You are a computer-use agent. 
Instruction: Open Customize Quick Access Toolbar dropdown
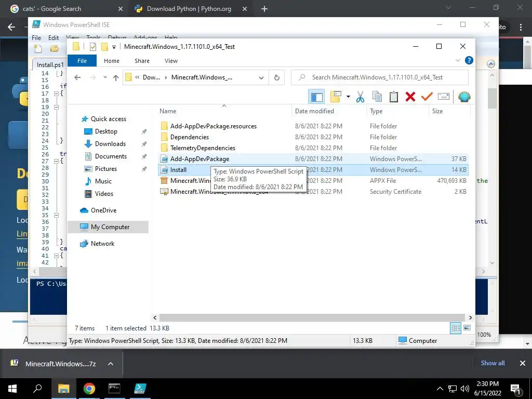coord(114,47)
